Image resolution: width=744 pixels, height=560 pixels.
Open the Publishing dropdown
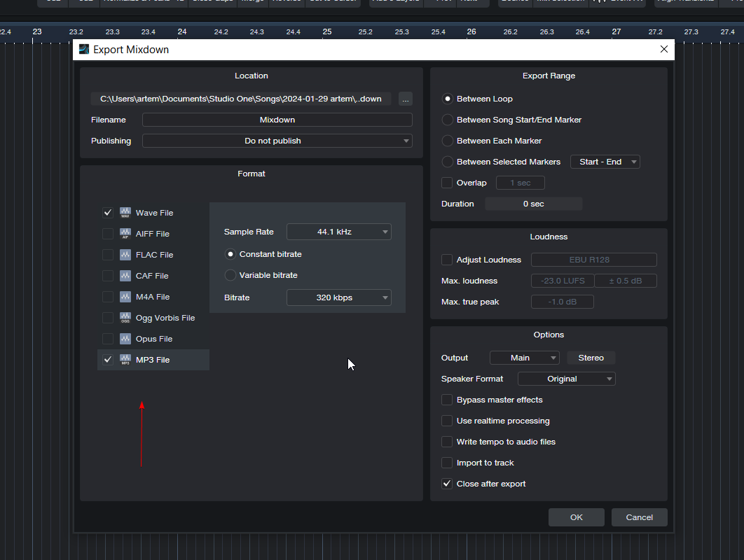point(277,141)
